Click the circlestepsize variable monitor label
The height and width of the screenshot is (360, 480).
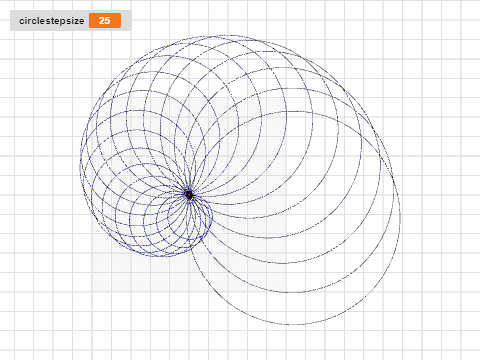(52, 21)
